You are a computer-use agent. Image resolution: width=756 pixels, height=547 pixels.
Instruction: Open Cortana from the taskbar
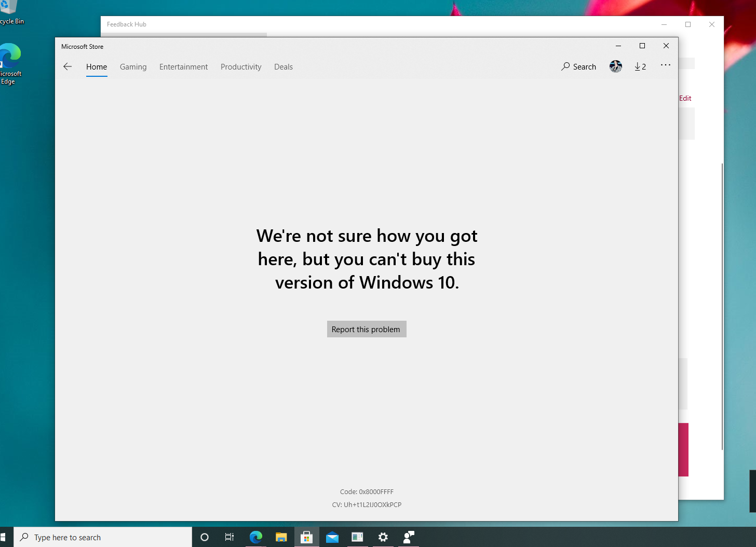click(x=205, y=537)
